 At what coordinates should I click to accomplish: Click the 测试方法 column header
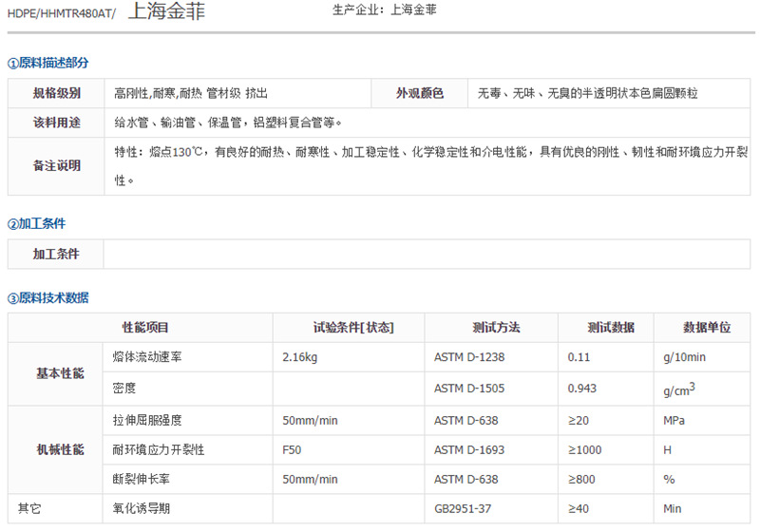click(491, 328)
